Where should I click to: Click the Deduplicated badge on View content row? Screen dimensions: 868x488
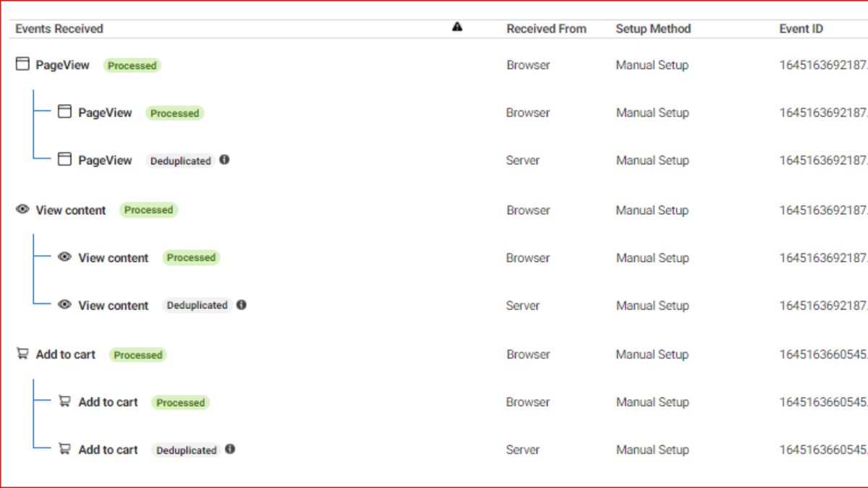(197, 305)
